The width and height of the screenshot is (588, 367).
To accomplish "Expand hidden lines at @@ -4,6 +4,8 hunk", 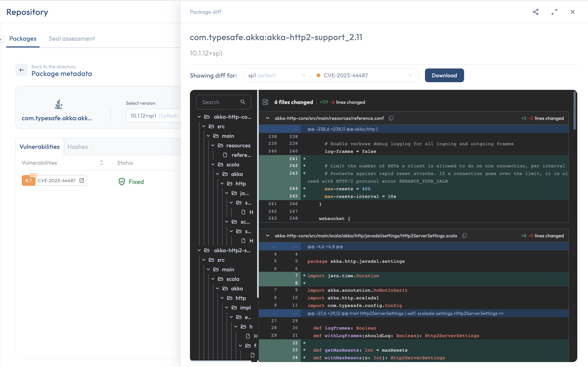I will coord(279,247).
